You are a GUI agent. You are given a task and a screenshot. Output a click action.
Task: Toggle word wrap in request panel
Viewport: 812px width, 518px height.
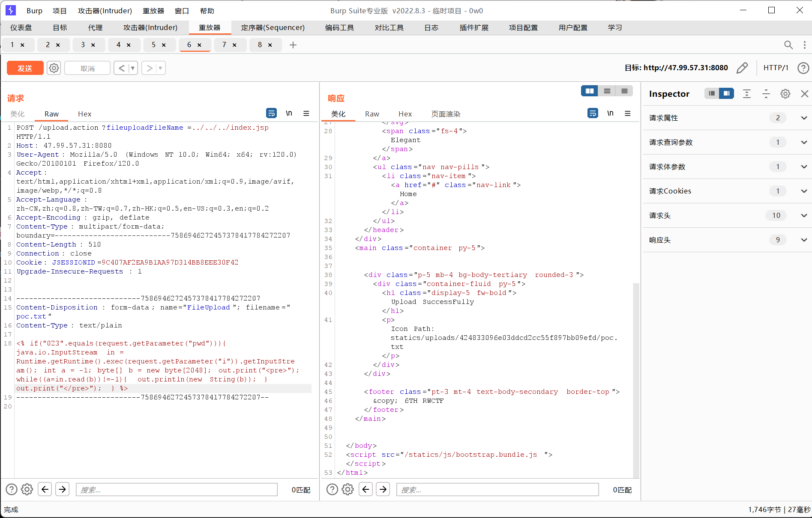coord(271,113)
